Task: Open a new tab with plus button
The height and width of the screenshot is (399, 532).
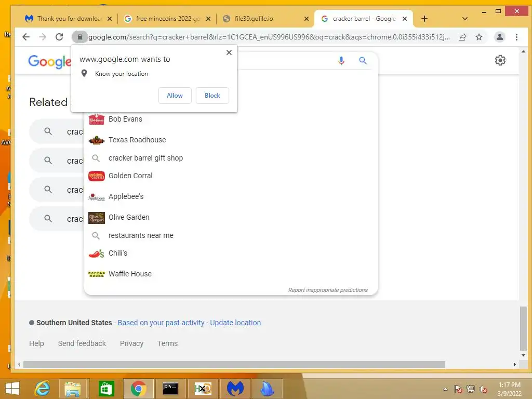Action: pyautogui.click(x=424, y=19)
